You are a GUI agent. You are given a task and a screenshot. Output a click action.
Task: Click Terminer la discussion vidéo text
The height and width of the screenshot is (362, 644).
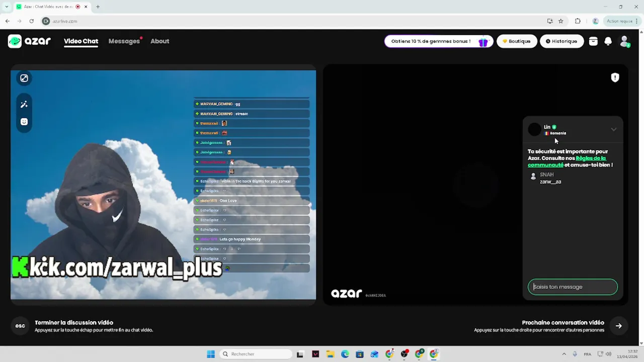pos(74,323)
